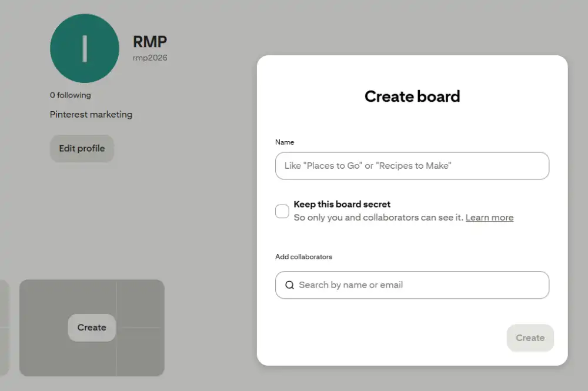
Task: Select the green RMP profile avatar
Action: coord(85,48)
